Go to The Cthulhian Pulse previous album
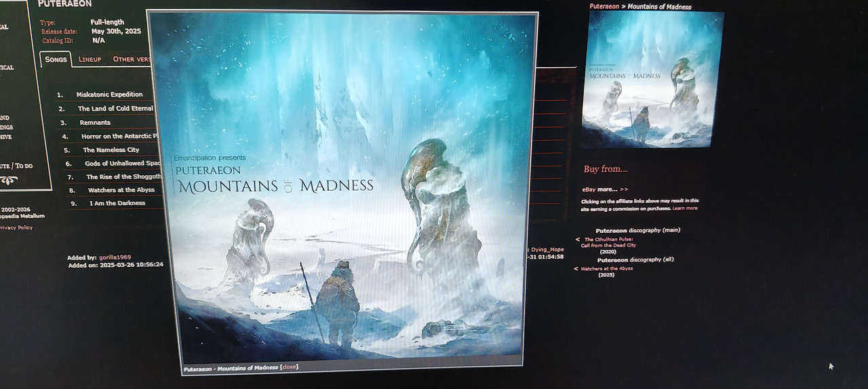Image resolution: width=868 pixels, height=389 pixels. (608, 242)
